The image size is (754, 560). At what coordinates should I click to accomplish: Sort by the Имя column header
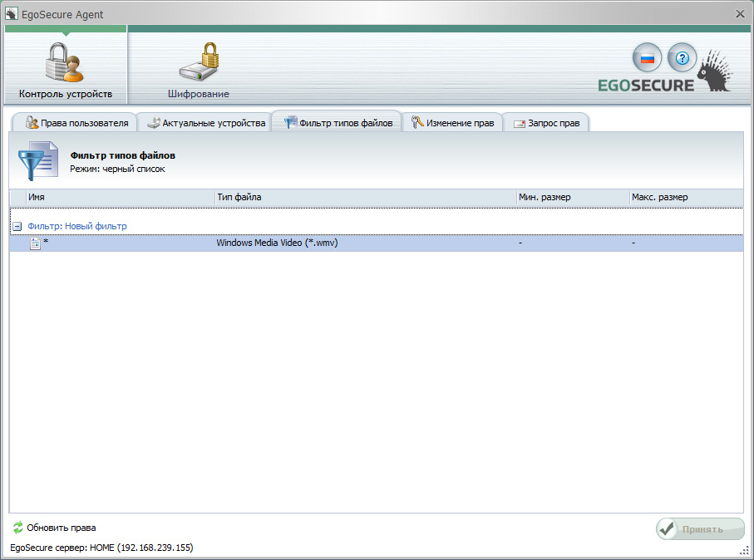(x=121, y=197)
